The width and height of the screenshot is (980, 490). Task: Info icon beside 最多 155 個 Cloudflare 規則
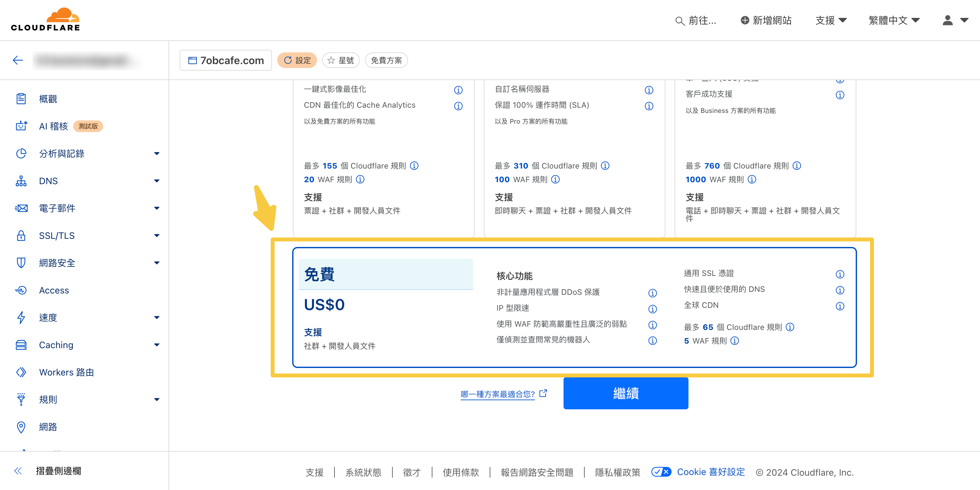(414, 166)
